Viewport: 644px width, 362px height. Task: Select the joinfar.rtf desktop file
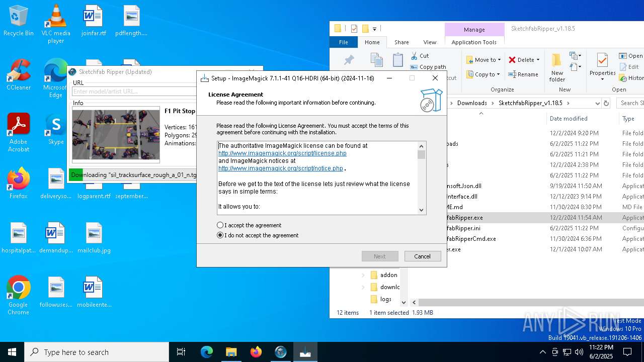94,21
